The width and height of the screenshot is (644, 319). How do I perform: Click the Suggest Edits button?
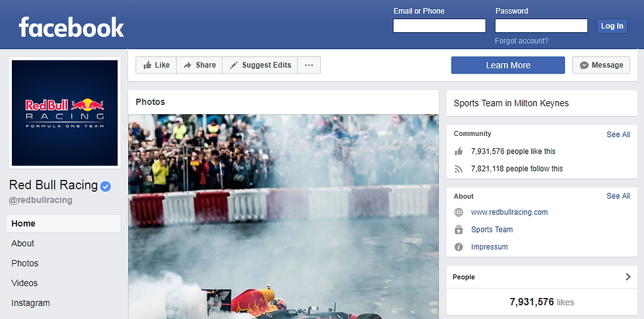[x=260, y=65]
